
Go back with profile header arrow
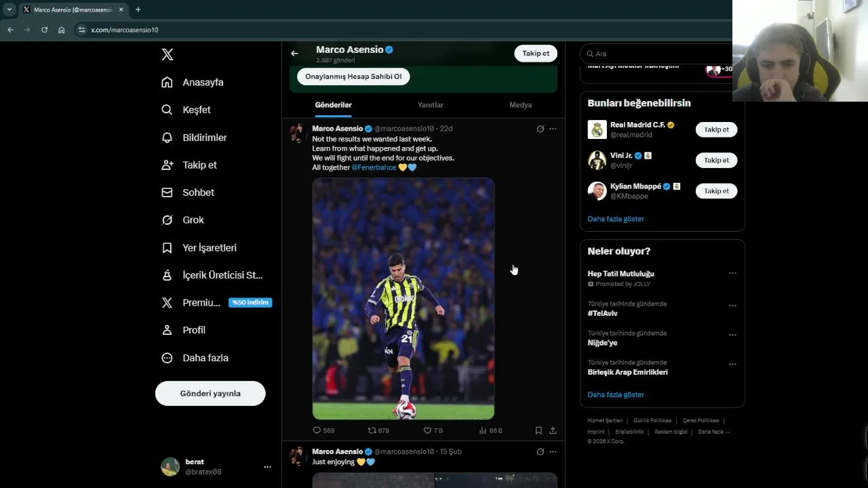[x=294, y=53]
